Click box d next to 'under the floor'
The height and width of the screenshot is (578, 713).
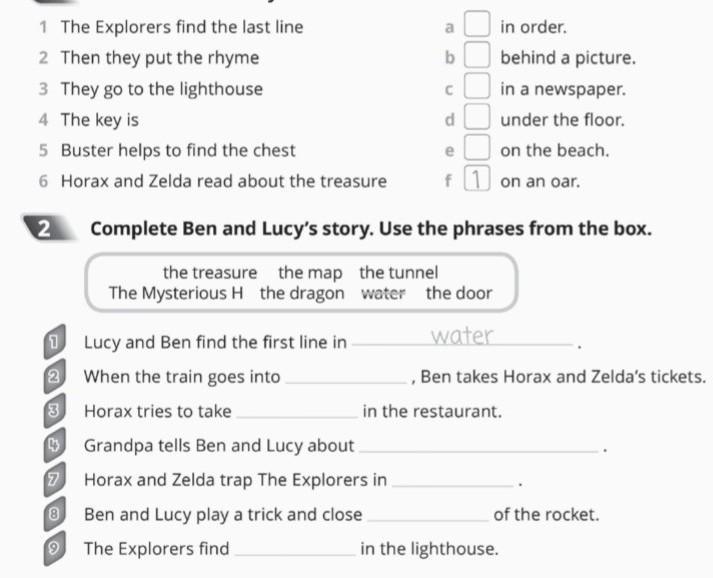[480, 120]
